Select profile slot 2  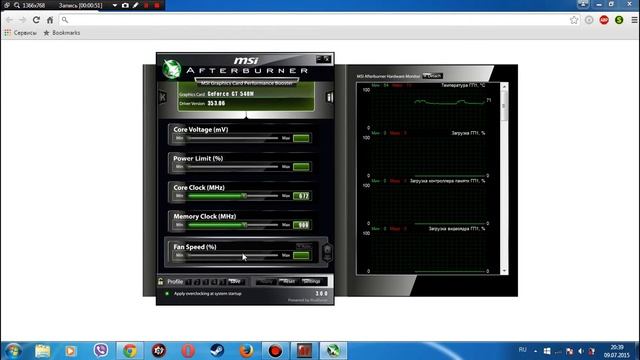tap(197, 282)
